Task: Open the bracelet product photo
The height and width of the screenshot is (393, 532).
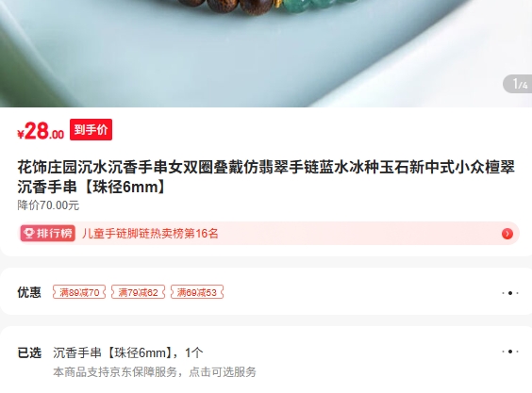Action: 266,54
